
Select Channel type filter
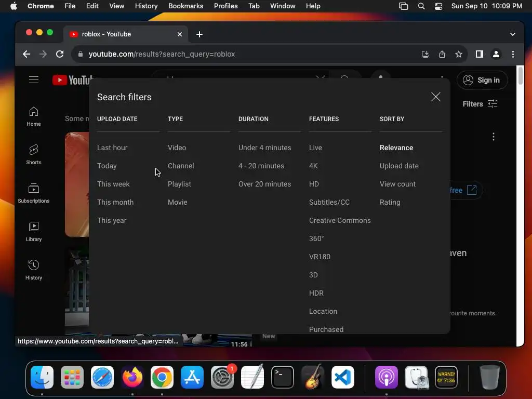[181, 166]
